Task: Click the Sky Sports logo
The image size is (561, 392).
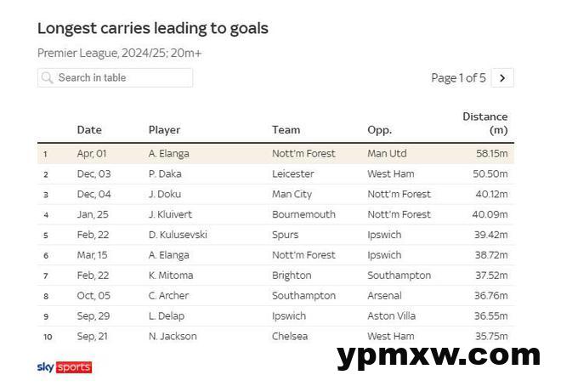Action: (65, 367)
